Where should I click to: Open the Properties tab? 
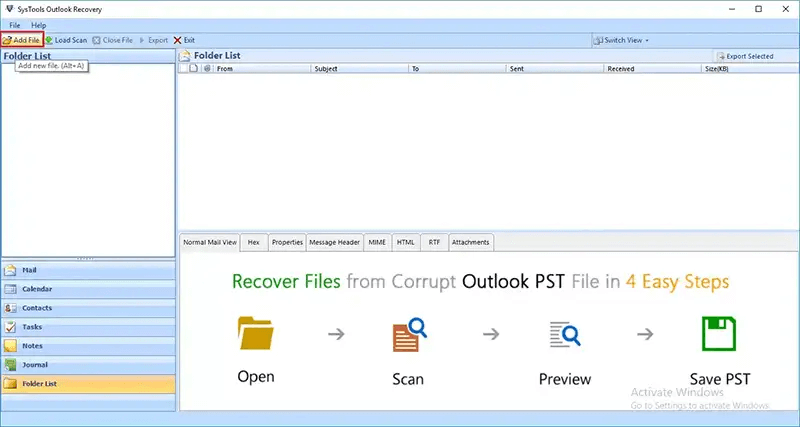click(287, 242)
